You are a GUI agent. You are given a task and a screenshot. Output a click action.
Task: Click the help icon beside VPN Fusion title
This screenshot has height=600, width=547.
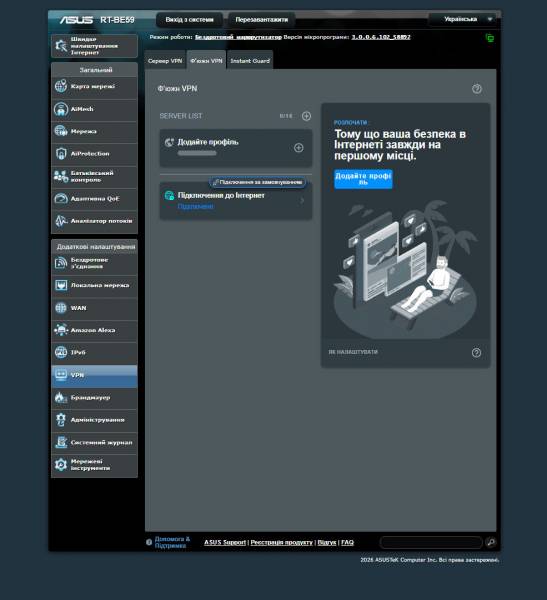477,89
